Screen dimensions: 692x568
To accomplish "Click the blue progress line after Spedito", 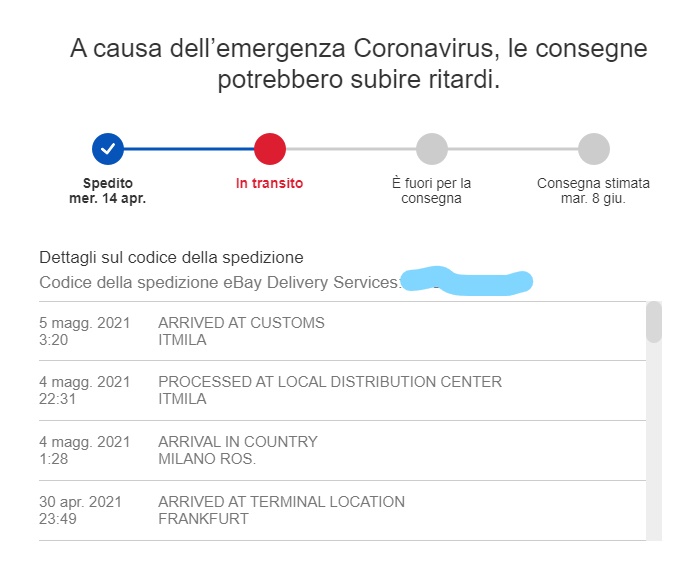I will 189,149.
